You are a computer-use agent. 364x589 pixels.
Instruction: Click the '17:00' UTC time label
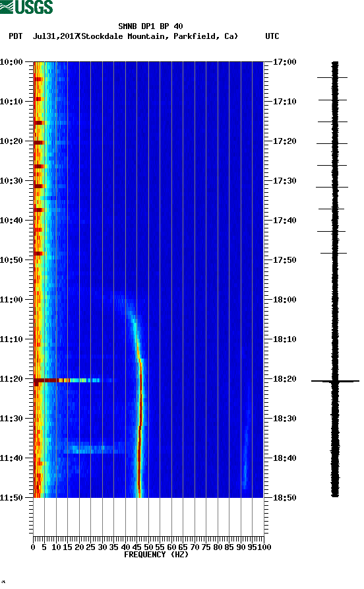click(284, 61)
